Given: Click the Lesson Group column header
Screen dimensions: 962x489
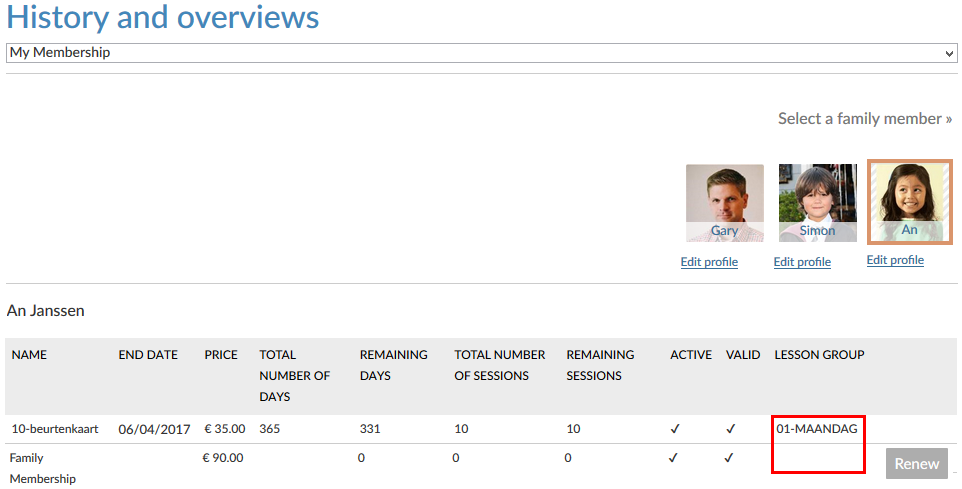Looking at the screenshot, I should point(819,355).
